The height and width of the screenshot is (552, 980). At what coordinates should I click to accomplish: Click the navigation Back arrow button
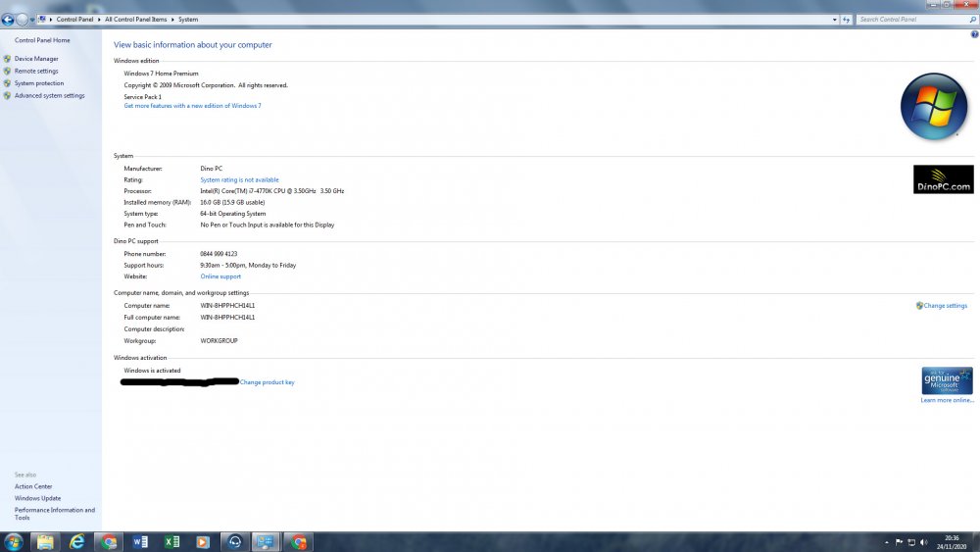point(8,20)
